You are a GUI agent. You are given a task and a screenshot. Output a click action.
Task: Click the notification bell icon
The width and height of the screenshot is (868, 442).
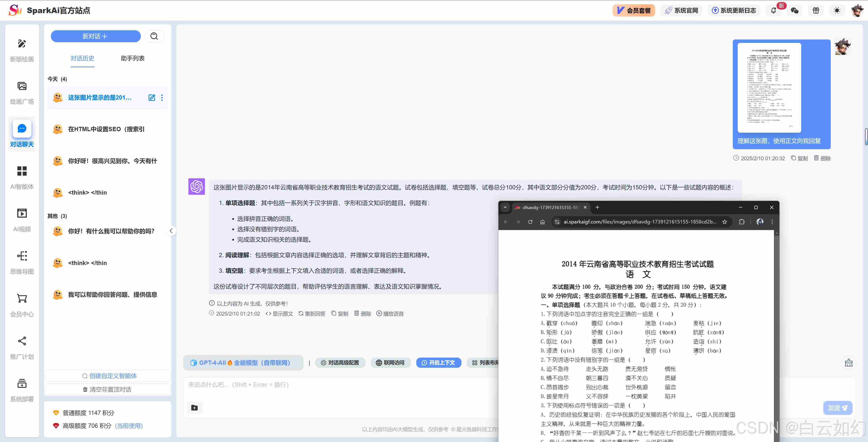pyautogui.click(x=773, y=10)
